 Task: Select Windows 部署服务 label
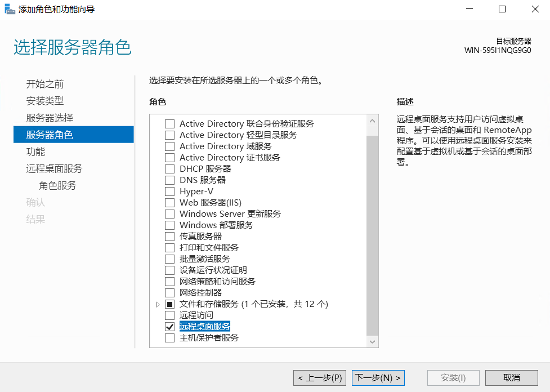click(216, 225)
